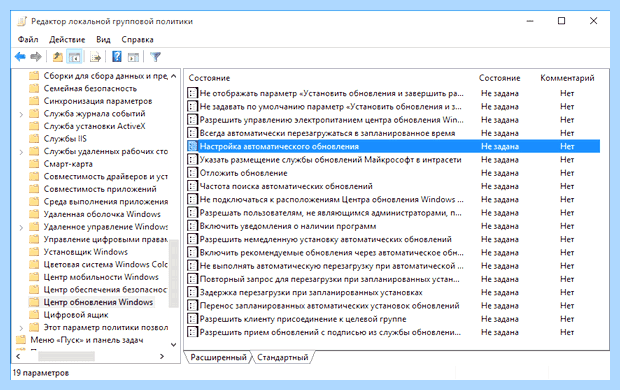Screen dimensions: 620x390
Task: Select policy Повторный запрос для перезагрузки
Action: (329, 279)
